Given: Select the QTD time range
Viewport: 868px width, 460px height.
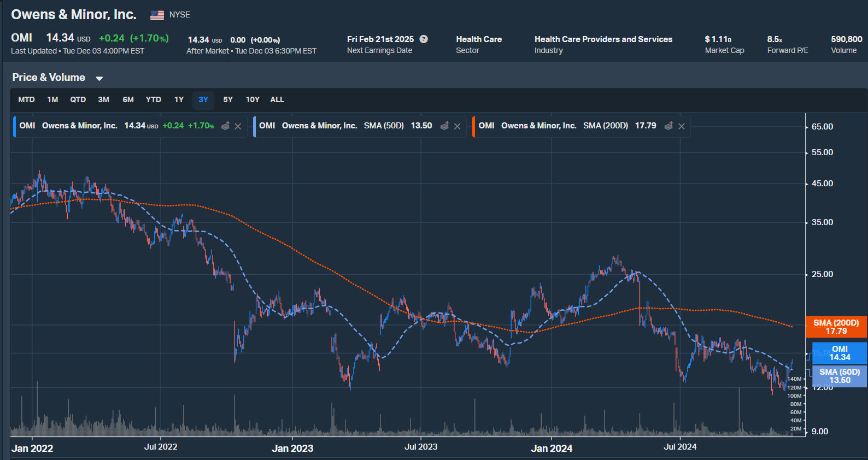Looking at the screenshot, I should click(78, 99).
